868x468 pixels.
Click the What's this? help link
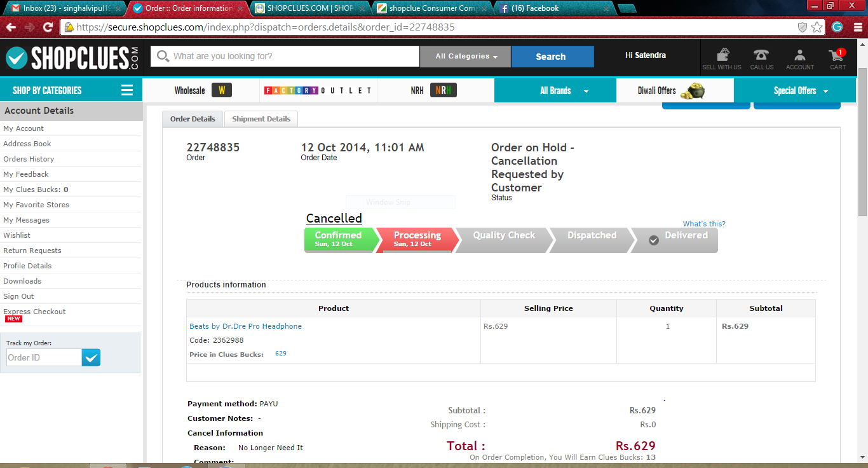tap(703, 224)
